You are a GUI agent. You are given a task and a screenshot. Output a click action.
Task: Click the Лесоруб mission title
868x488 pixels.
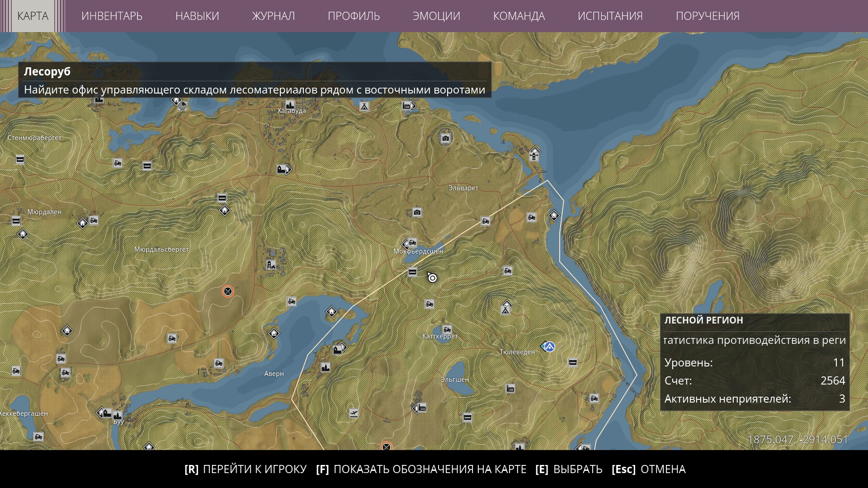coord(47,71)
